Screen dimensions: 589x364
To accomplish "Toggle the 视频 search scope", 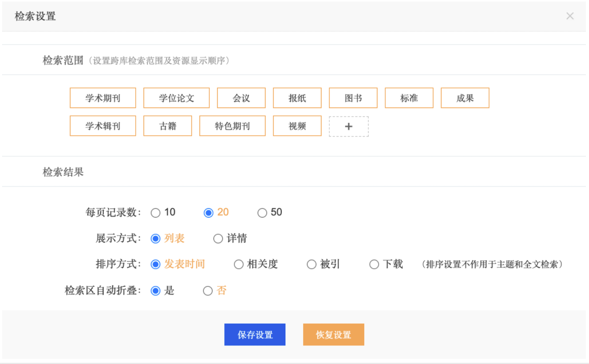I will pos(297,125).
